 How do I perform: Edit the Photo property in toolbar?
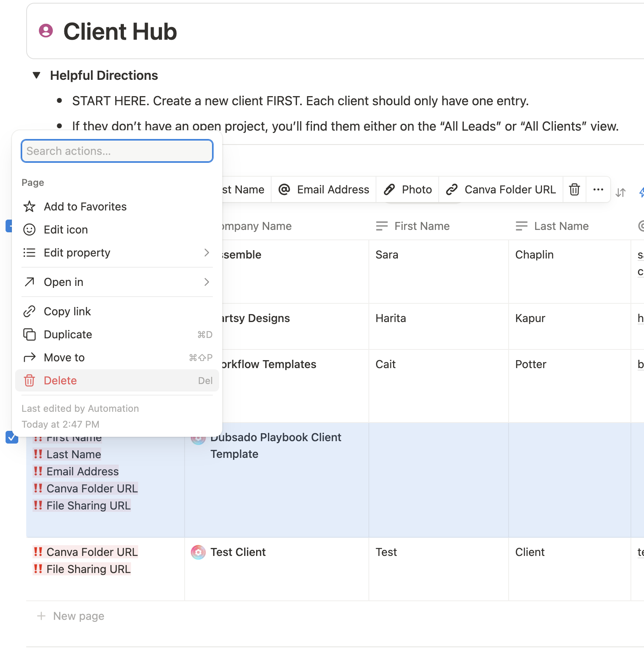[407, 190]
